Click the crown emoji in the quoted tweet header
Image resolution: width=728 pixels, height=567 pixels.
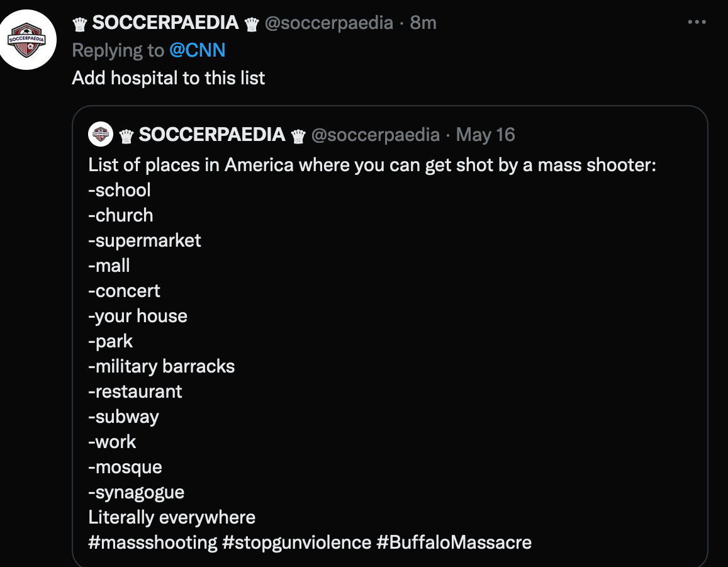126,133
